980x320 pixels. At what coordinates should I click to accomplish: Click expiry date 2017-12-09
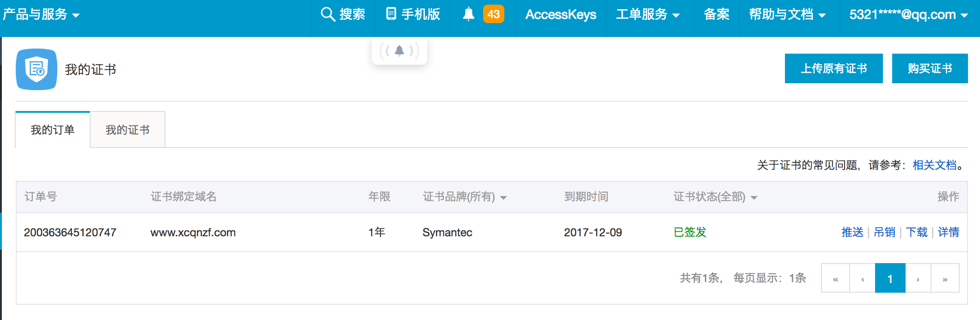pos(593,232)
